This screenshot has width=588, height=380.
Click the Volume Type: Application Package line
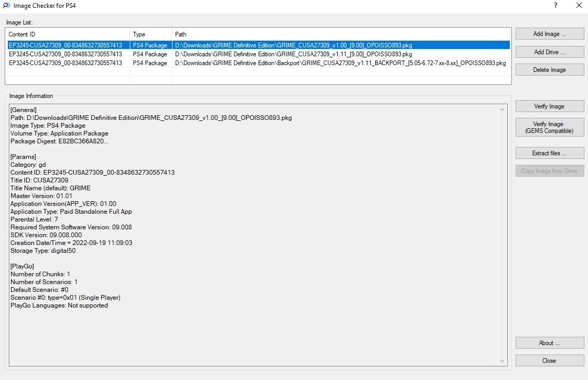coord(59,133)
